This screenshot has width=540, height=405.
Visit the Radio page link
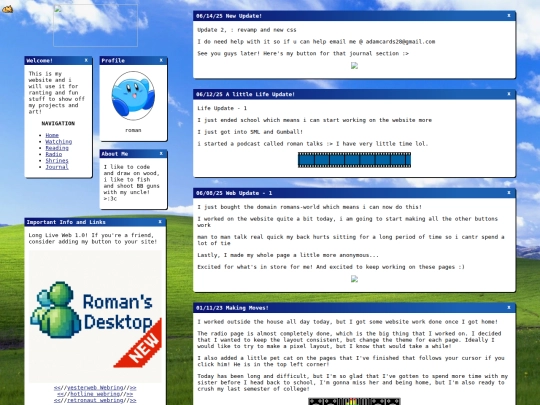[54, 154]
